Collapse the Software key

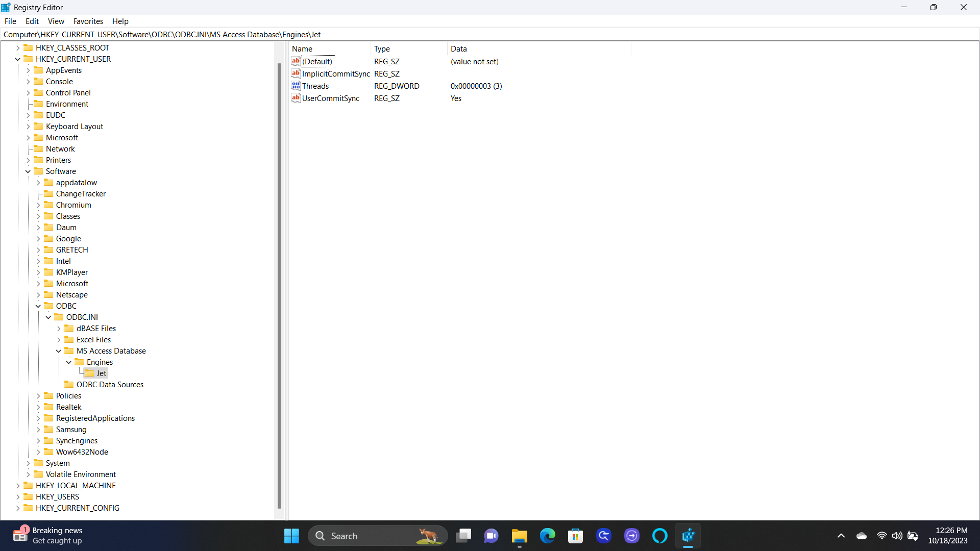28,171
